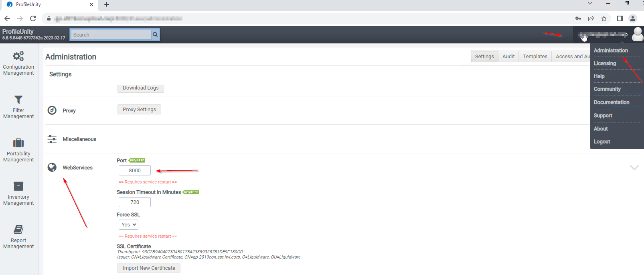Click the SSL Certificate thumbprint text
Image resolution: width=644 pixels, height=275 pixels.
pos(180,252)
